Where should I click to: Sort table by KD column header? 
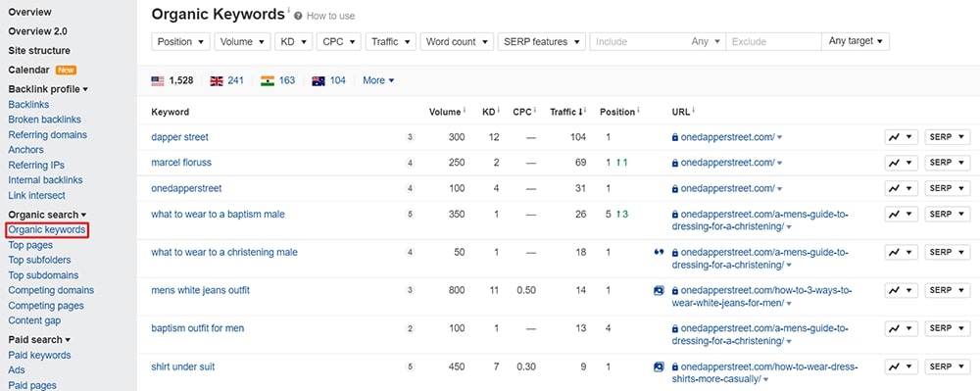pos(490,112)
